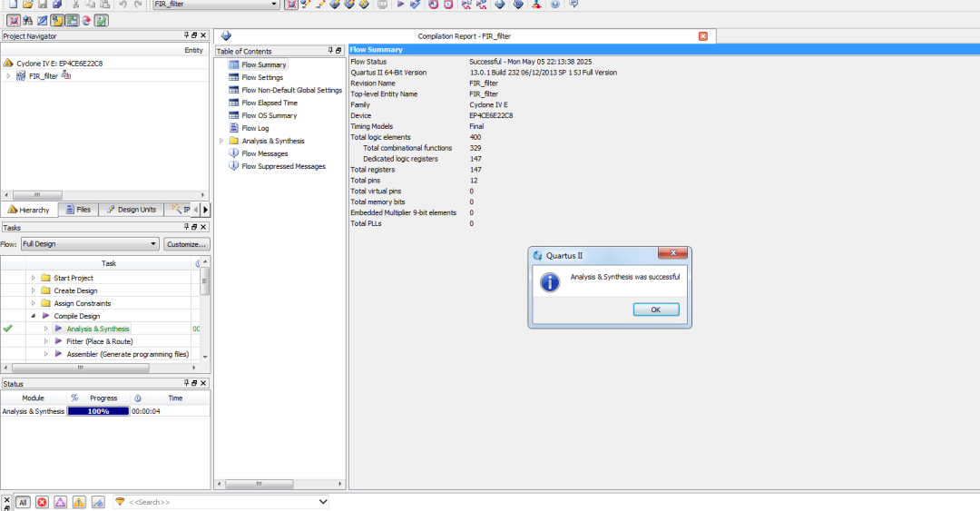Expand Analysis & Synthesis folder in Table of Contents
The height and width of the screenshot is (511, 980).
click(x=221, y=141)
